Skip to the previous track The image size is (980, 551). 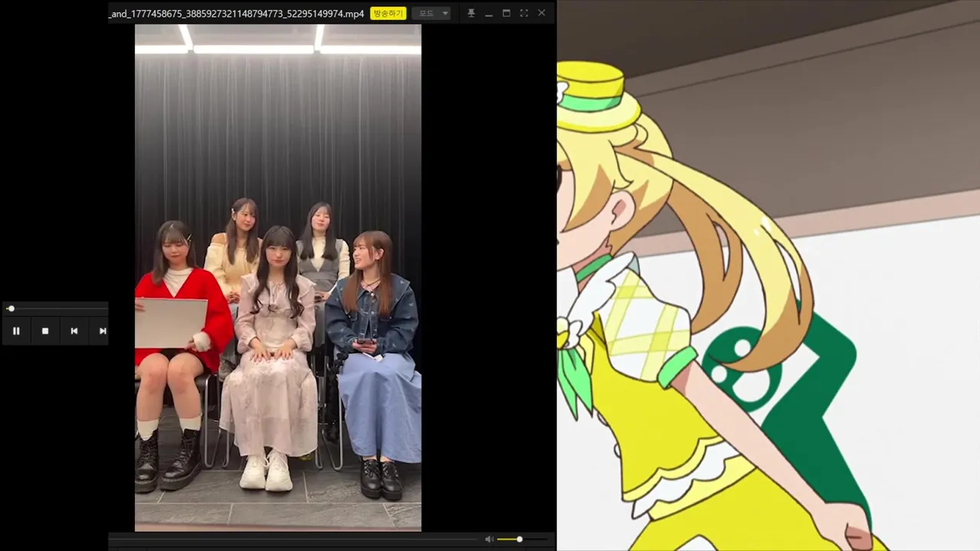74,331
